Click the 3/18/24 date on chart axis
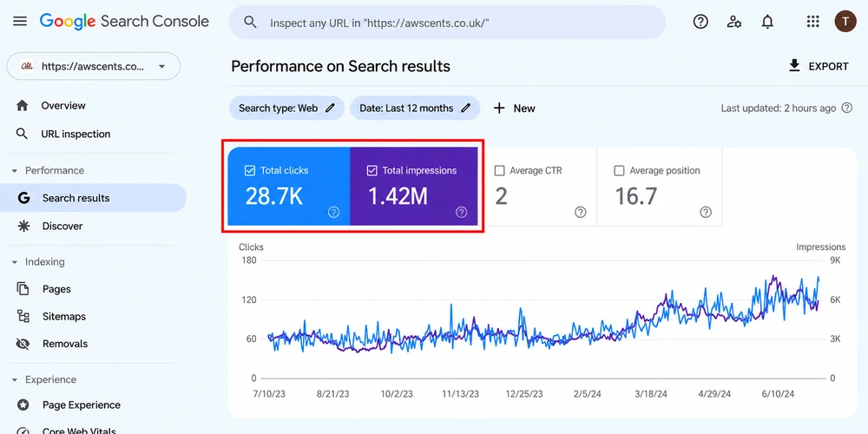 click(x=650, y=394)
